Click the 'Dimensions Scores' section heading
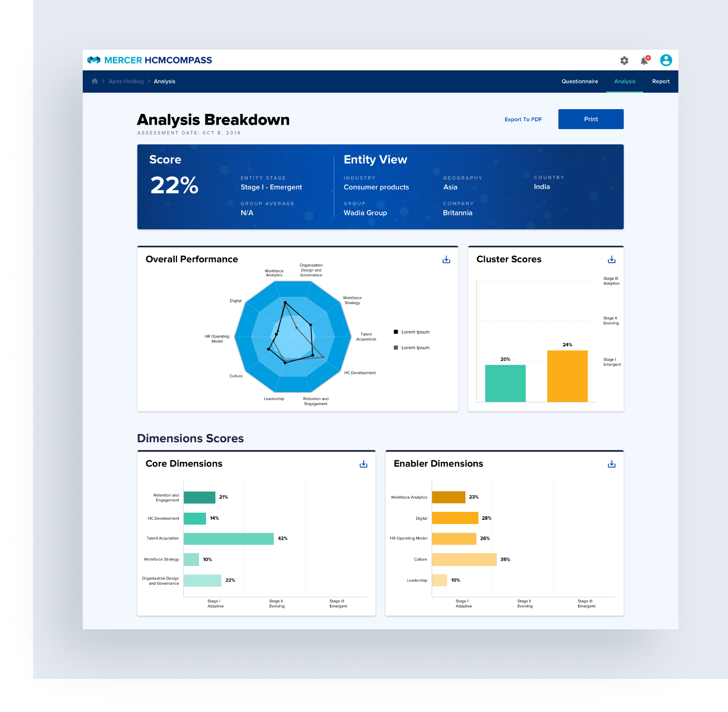Screen dimensions: 728x712 click(x=190, y=438)
